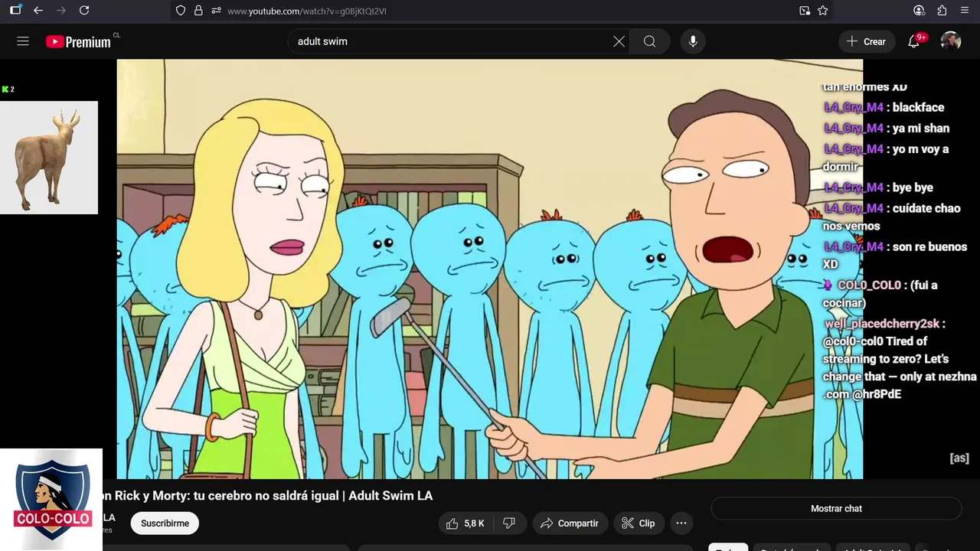
Task: Open the account avatar menu
Action: point(951,41)
